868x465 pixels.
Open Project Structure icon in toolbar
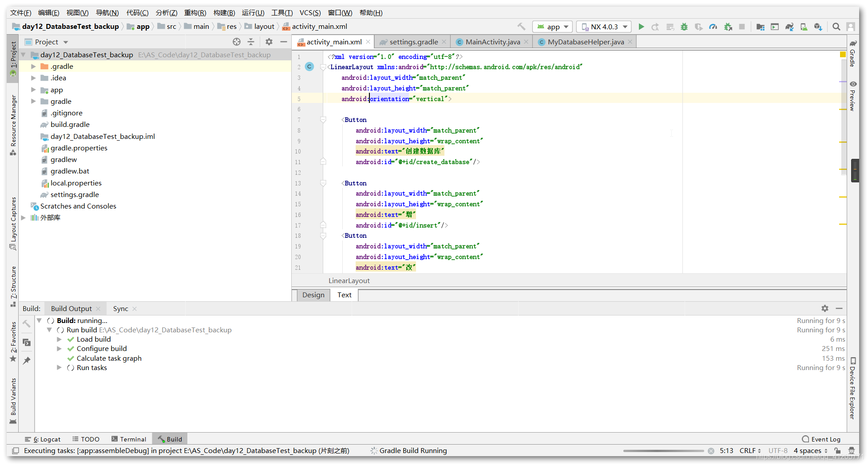[x=761, y=27]
